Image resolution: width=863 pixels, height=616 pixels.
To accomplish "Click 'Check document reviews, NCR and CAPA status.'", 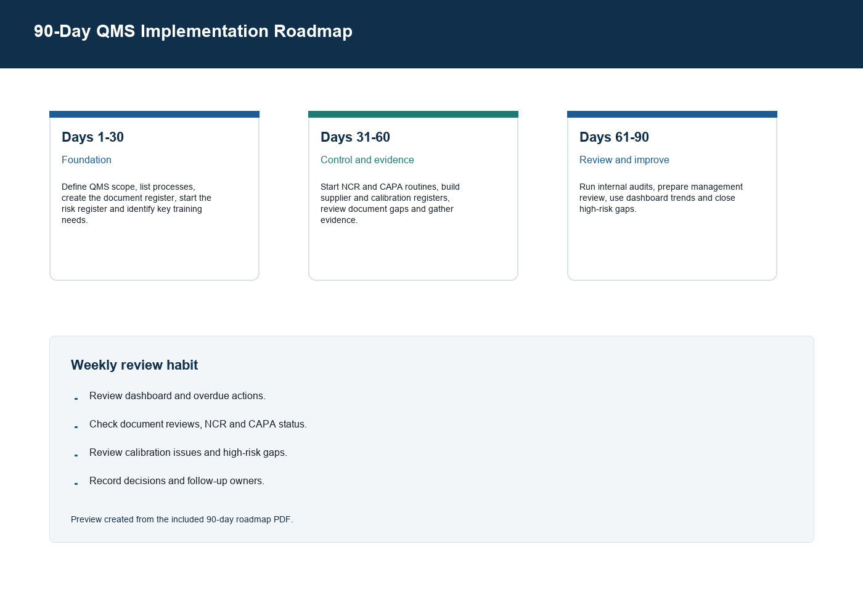I will [198, 424].
